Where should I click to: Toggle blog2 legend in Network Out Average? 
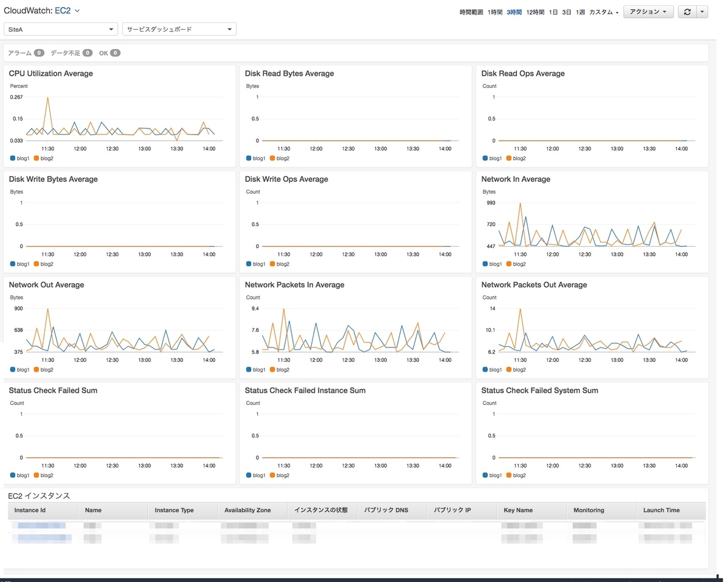pyautogui.click(x=44, y=369)
